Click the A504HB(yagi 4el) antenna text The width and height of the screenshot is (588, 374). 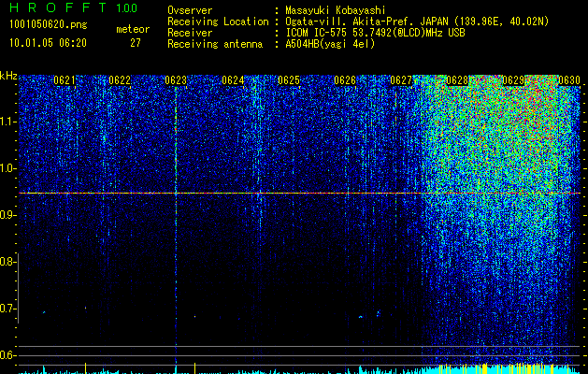[x=330, y=44]
